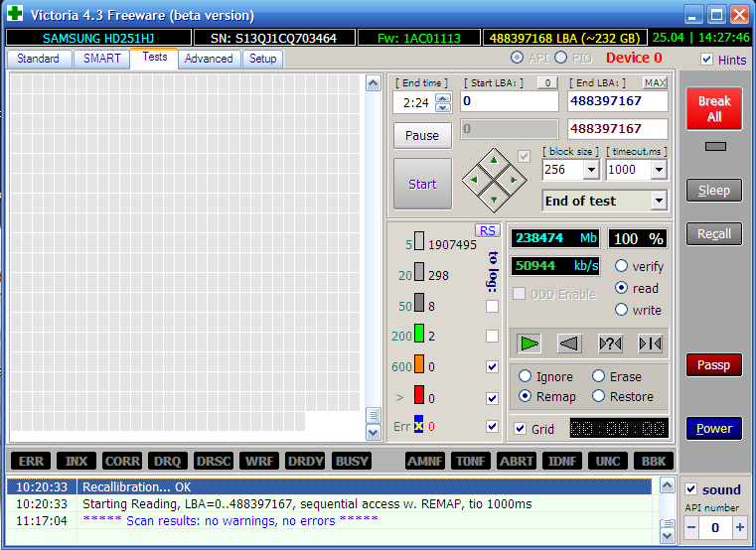Click the reverse scan arrow icon
The width and height of the screenshot is (756, 550).
[x=569, y=344]
